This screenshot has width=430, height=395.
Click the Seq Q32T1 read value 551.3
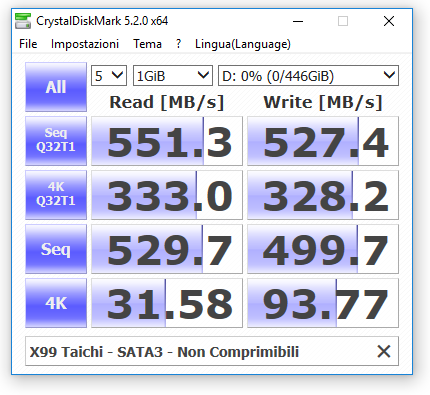click(167, 141)
